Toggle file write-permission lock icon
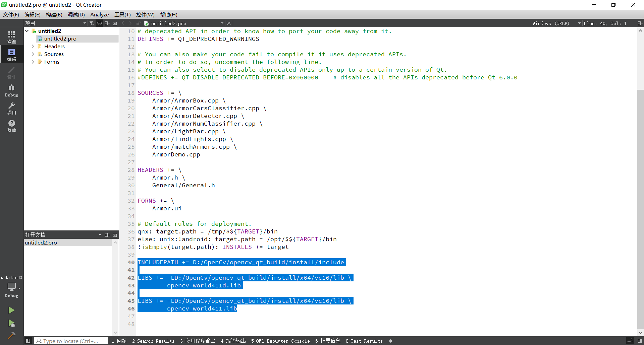The height and width of the screenshot is (345, 644). [138, 23]
